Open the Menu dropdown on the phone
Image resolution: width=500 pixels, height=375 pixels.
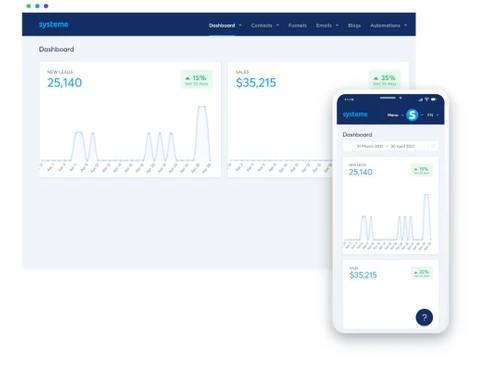(x=395, y=115)
